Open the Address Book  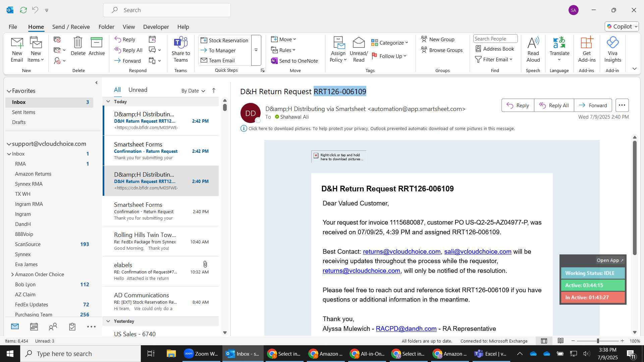pos(495,49)
